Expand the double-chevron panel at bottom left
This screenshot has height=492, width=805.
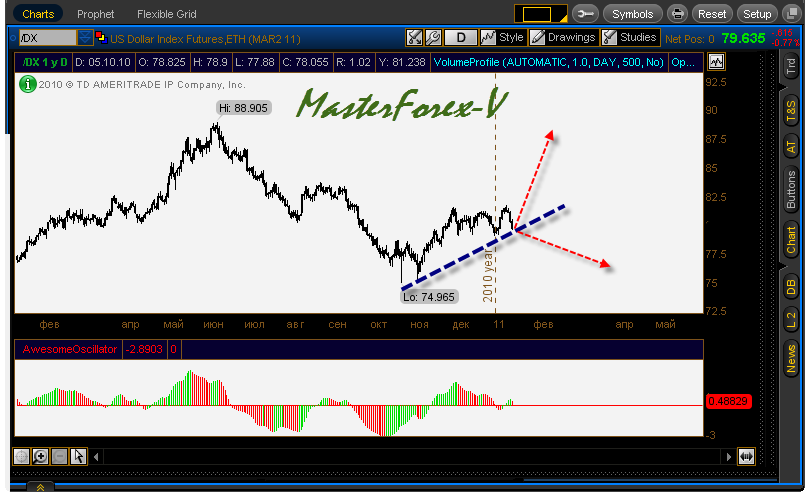[40, 487]
